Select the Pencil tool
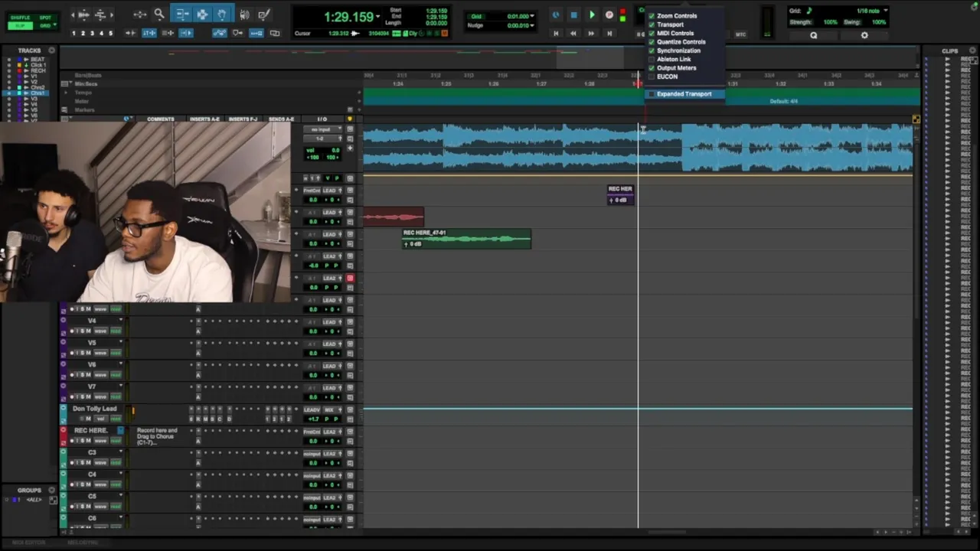Image resolution: width=980 pixels, height=551 pixels. point(264,14)
